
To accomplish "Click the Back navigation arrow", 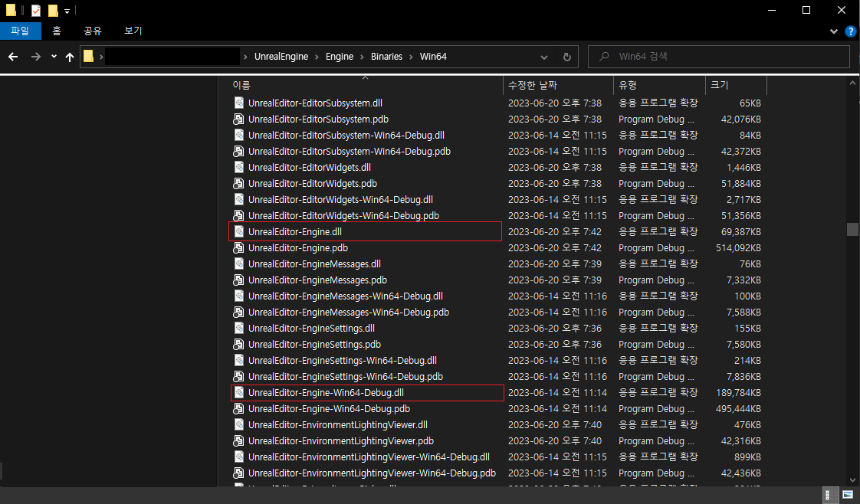I will click(x=13, y=57).
